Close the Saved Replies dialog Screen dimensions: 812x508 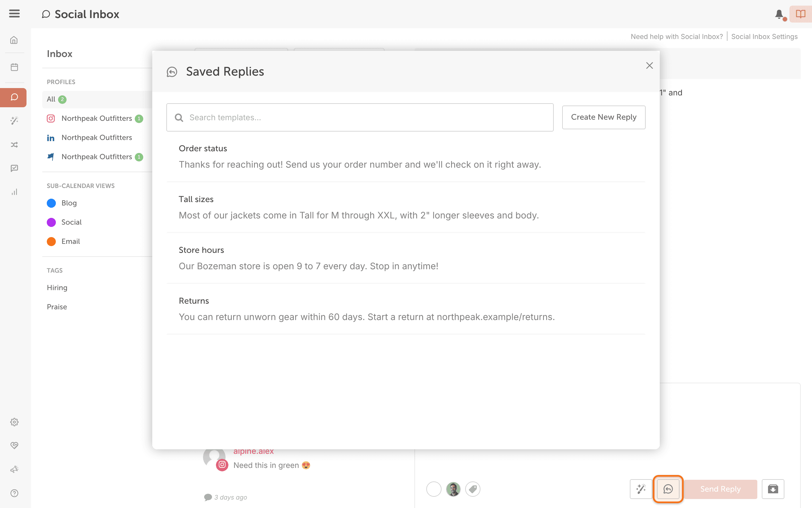click(x=650, y=65)
